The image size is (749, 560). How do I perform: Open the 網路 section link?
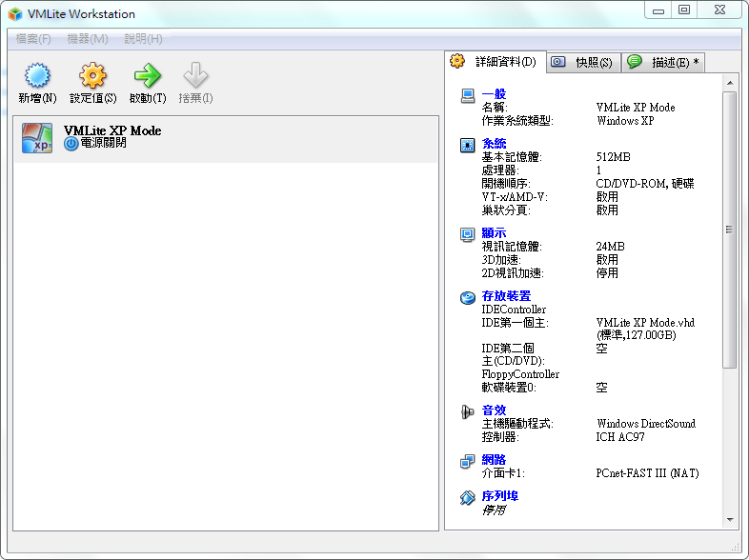[x=494, y=460]
